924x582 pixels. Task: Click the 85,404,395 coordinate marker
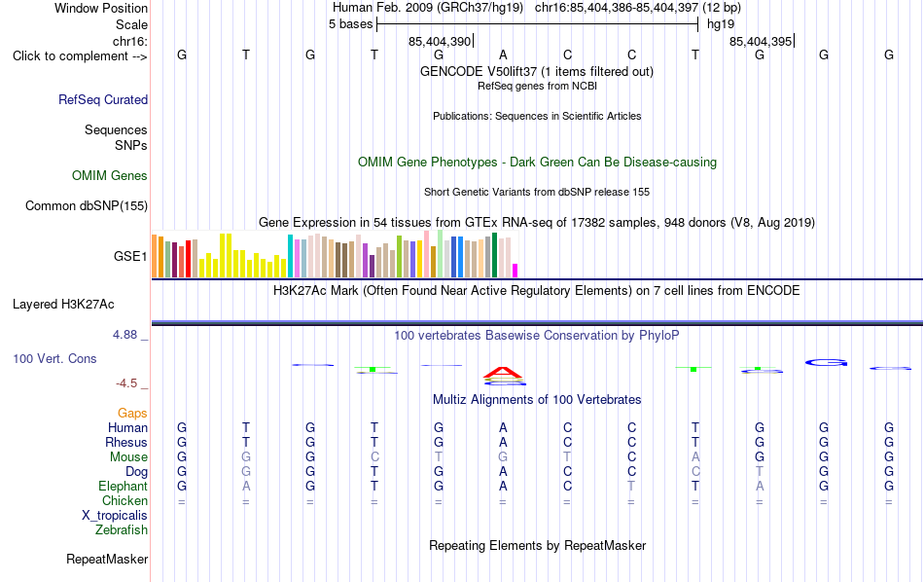(761, 41)
